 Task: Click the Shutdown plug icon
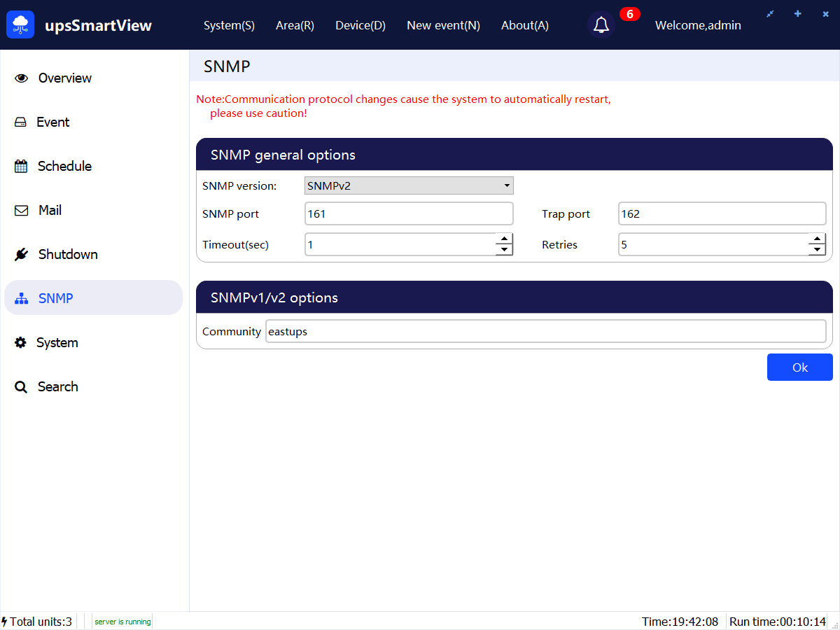21,255
